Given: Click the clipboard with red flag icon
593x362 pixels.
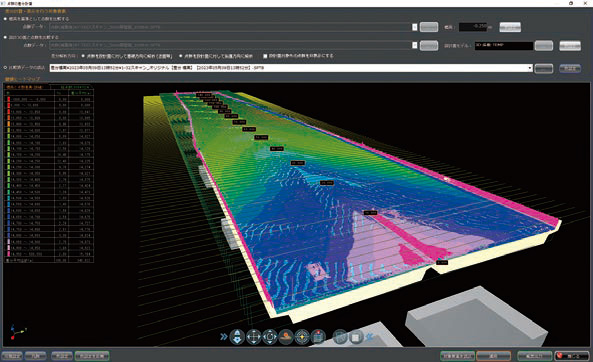Looking at the screenshot, I should (318, 337).
